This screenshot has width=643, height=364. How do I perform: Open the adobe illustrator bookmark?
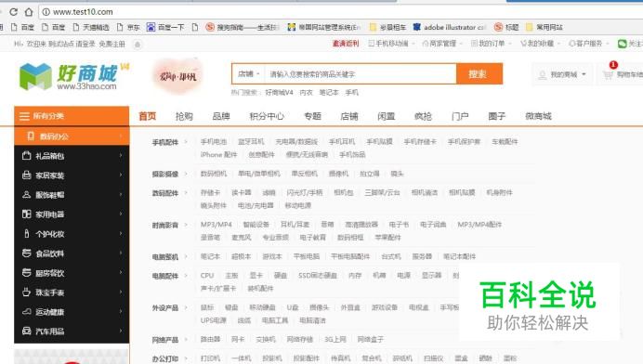point(450,28)
